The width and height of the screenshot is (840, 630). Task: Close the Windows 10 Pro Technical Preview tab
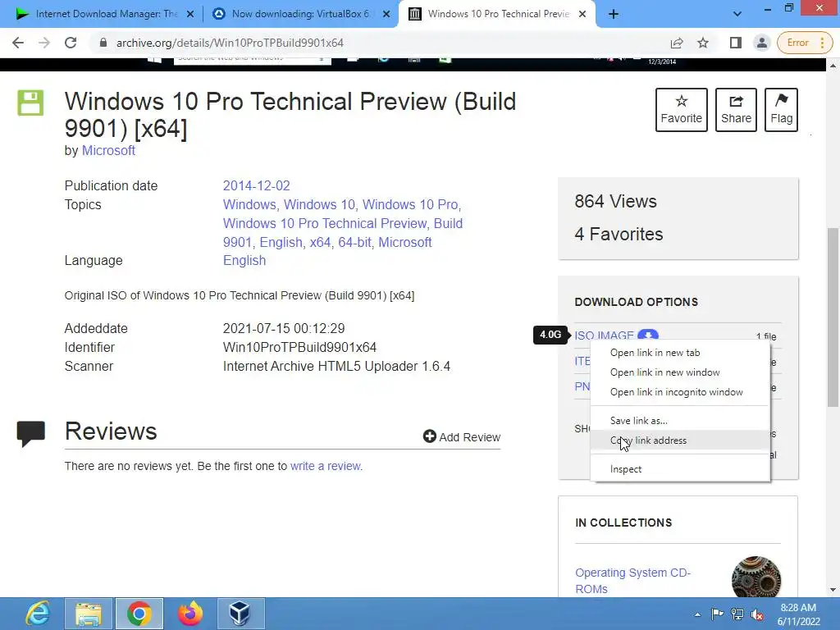[582, 15]
